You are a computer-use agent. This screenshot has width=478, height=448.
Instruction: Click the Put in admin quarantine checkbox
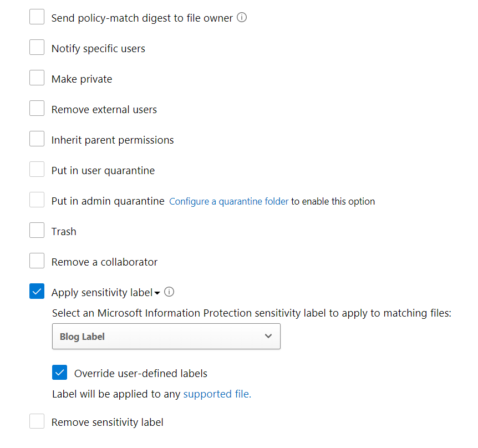[x=37, y=200]
